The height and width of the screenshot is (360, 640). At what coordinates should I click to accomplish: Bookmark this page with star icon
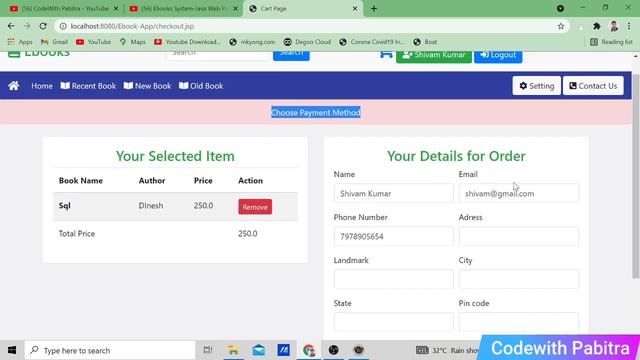tap(561, 26)
